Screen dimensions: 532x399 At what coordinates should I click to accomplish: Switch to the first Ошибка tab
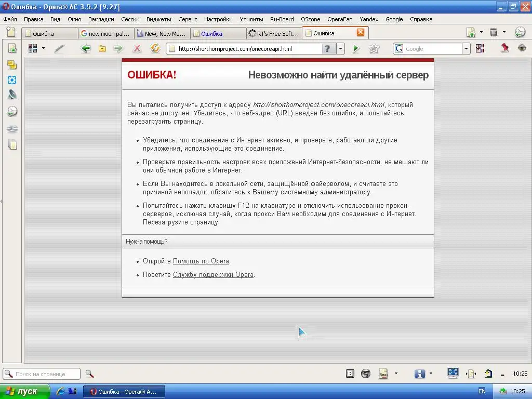tap(49, 34)
